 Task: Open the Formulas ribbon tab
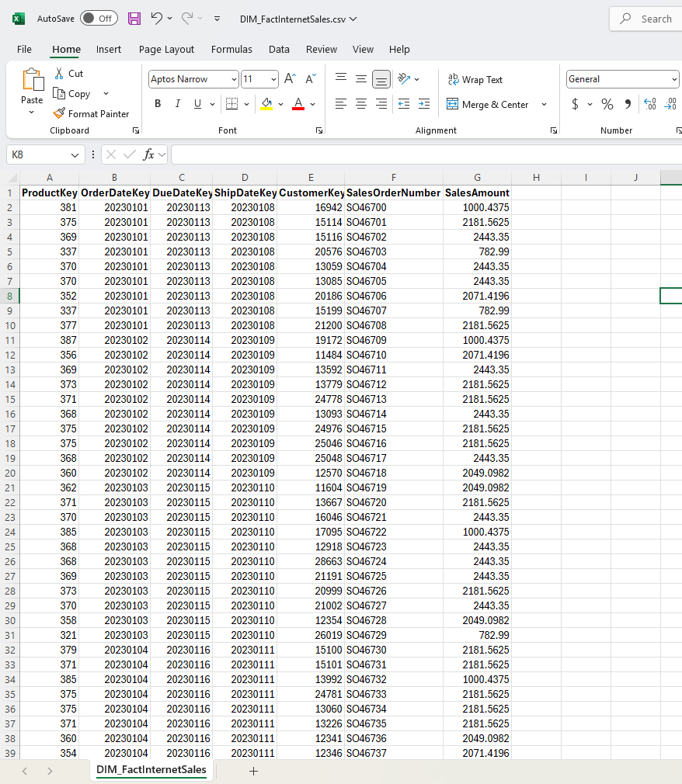click(x=231, y=49)
